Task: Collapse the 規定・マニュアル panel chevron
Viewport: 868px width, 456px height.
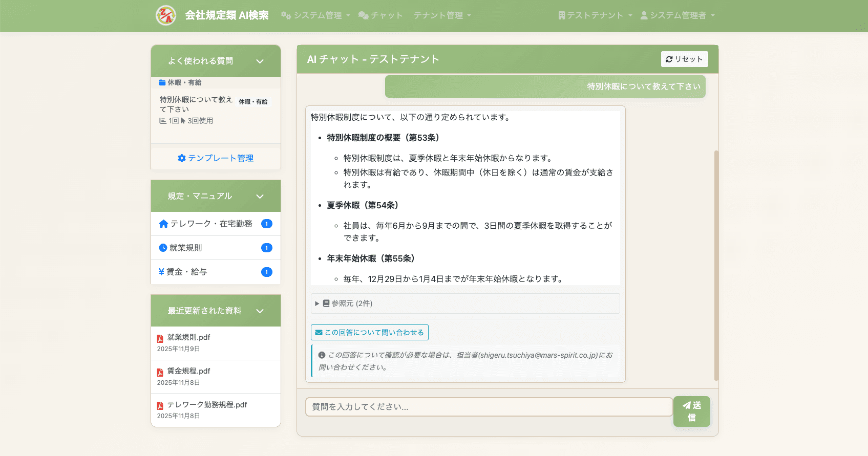Action: tap(260, 197)
